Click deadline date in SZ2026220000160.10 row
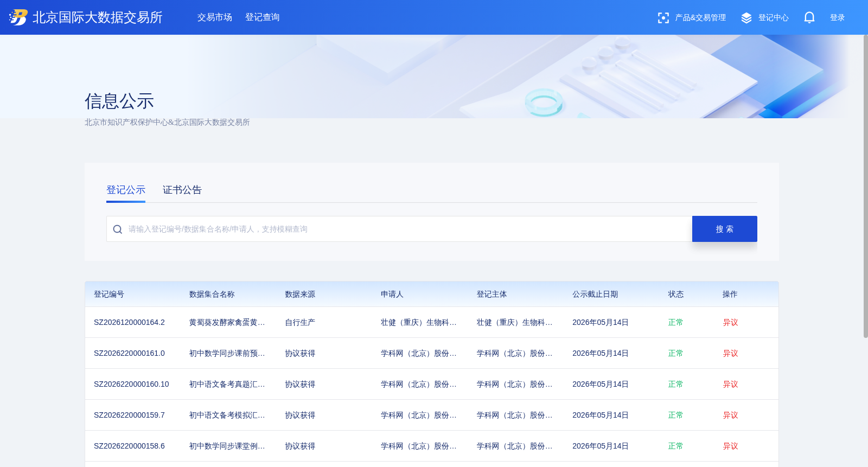 point(601,384)
